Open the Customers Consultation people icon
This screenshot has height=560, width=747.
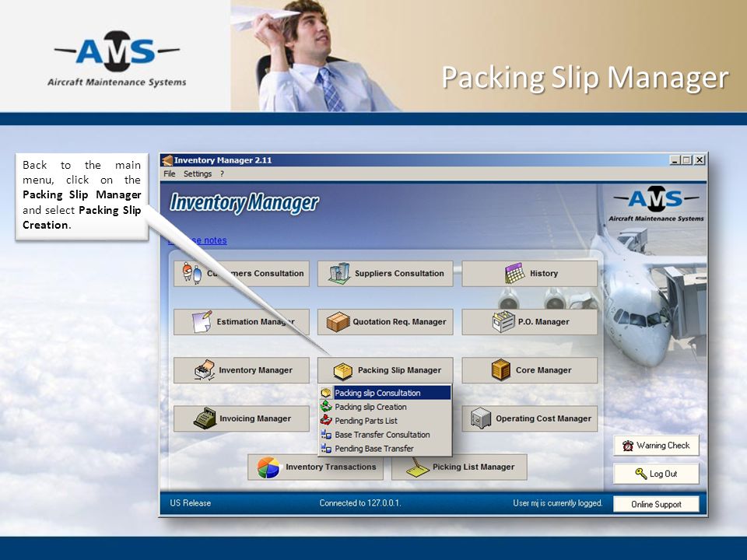[x=192, y=273]
